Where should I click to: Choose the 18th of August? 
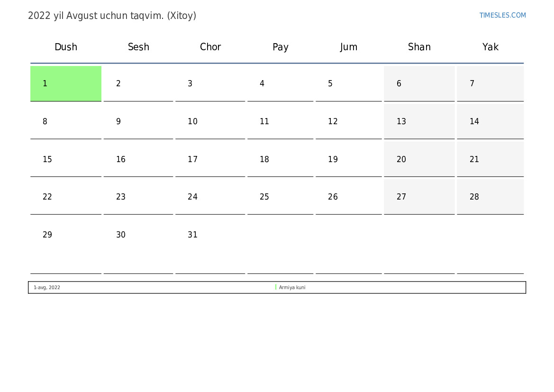pos(280,159)
